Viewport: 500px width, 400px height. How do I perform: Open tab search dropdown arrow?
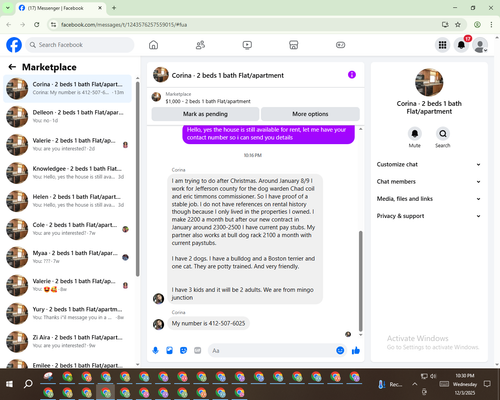coord(8,8)
